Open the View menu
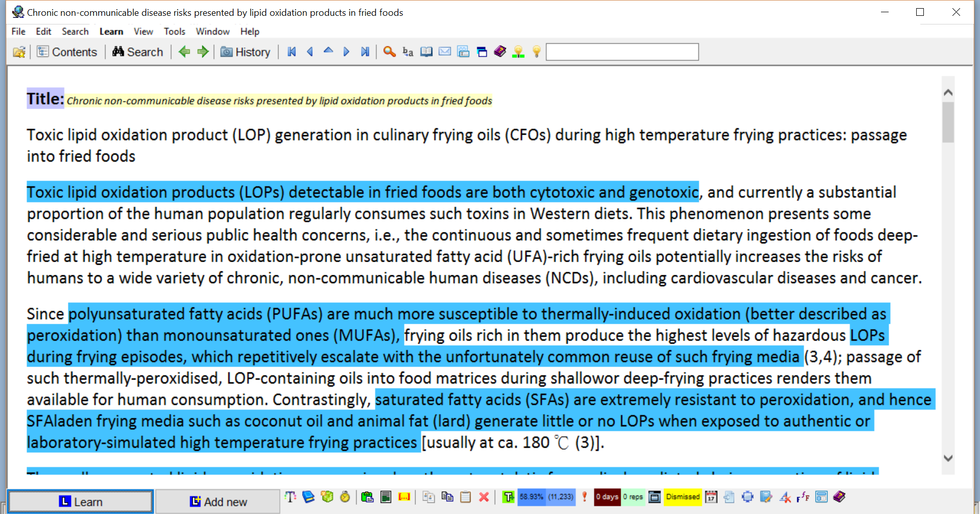Screen dimensions: 980x514 click(x=143, y=32)
